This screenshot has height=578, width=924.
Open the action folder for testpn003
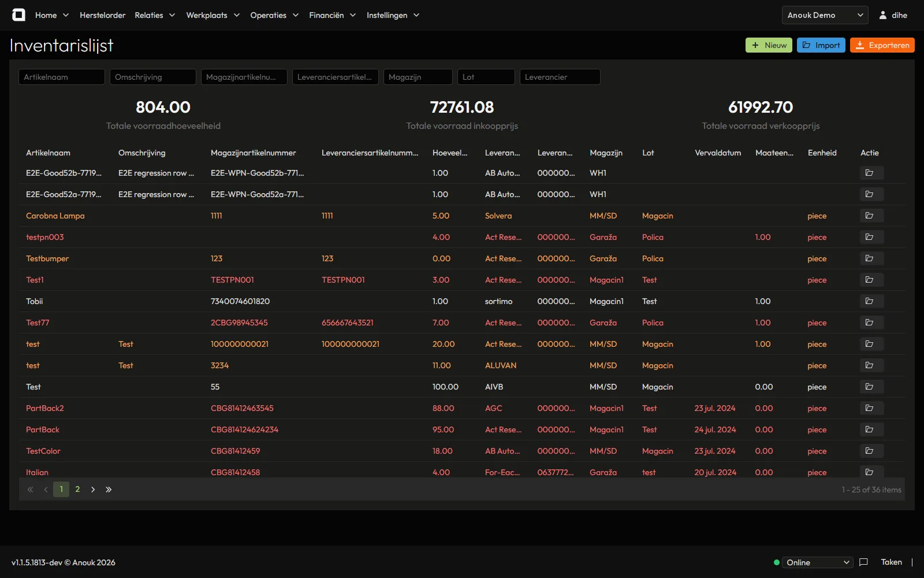[871, 237]
